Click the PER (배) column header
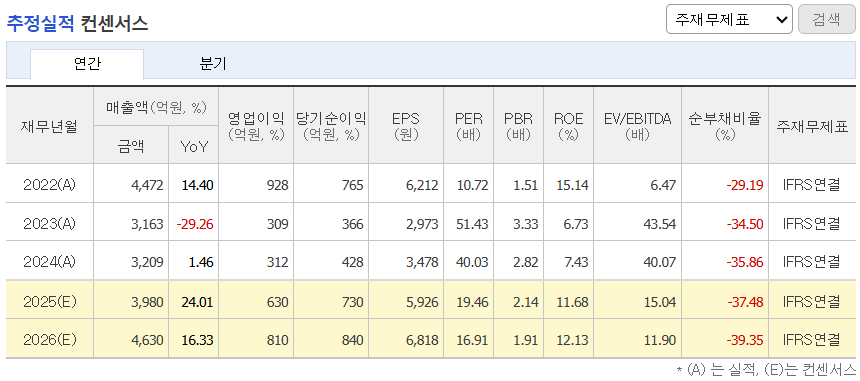 [x=469, y=126]
